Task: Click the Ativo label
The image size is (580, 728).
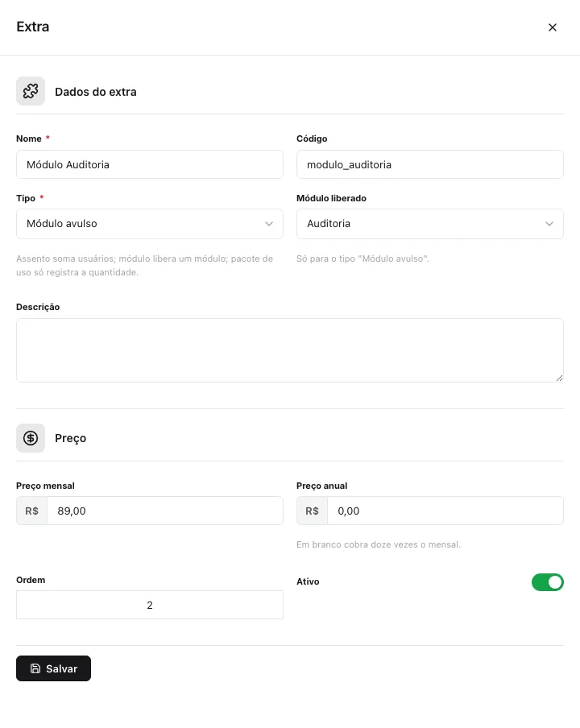Action: tap(308, 581)
